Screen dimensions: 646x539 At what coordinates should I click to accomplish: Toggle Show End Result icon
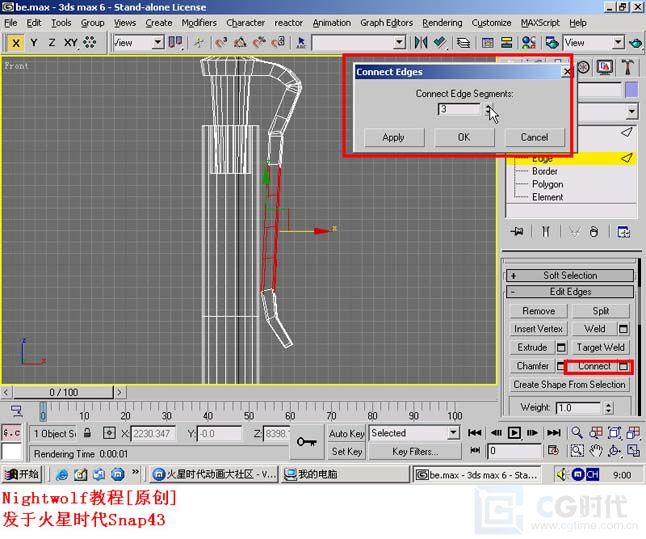coord(545,232)
